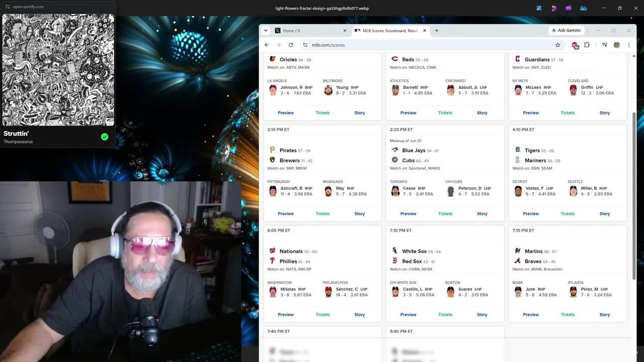Switch to the Home / X tab
The height and width of the screenshot is (362, 644).
coord(310,31)
